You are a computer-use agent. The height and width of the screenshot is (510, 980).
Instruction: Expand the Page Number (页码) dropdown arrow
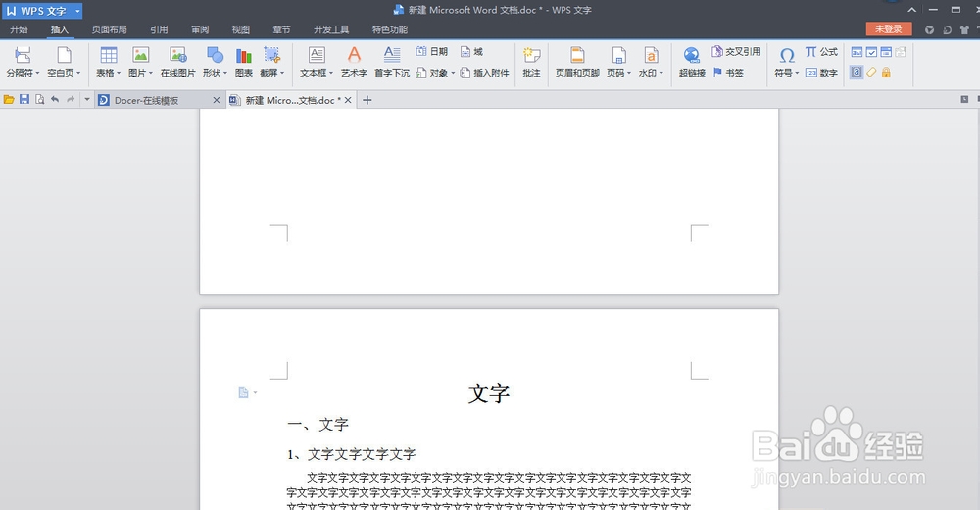[x=629, y=74]
